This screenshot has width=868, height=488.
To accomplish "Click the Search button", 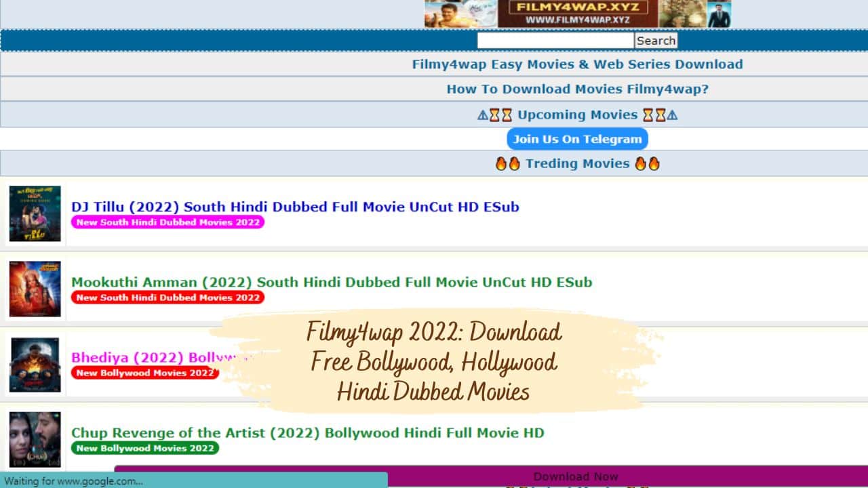I will coord(656,41).
